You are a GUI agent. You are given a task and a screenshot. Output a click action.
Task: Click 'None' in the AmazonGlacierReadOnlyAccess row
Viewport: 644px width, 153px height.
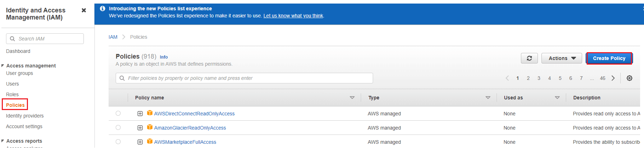coord(510,128)
